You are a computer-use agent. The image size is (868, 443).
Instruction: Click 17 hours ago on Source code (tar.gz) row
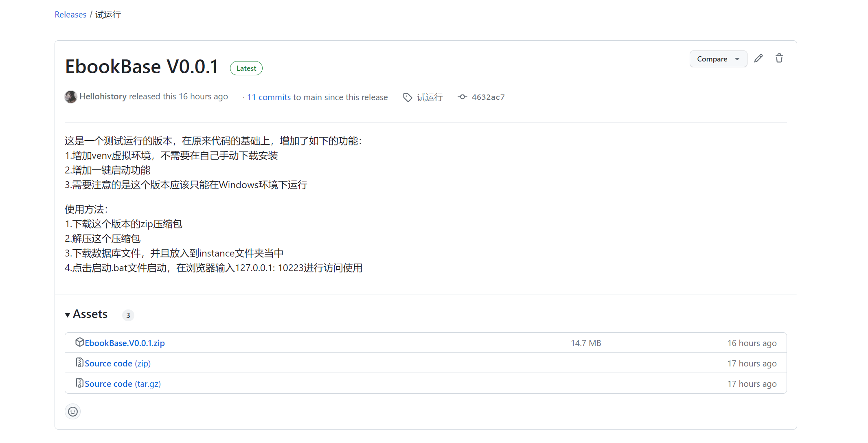click(752, 384)
